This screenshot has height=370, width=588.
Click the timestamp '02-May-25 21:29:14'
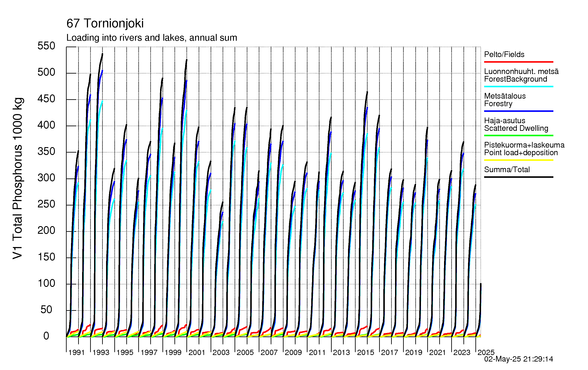519,359
